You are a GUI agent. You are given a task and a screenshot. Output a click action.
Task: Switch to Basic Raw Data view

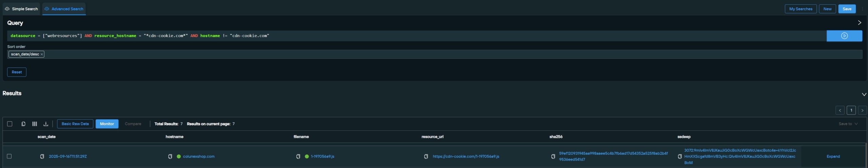coord(75,124)
